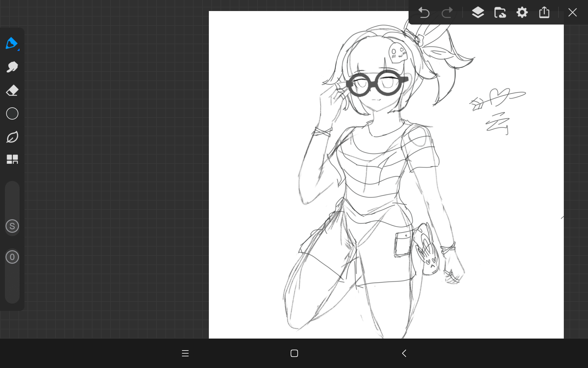Select the eraser tool
The height and width of the screenshot is (368, 588).
coord(12,90)
